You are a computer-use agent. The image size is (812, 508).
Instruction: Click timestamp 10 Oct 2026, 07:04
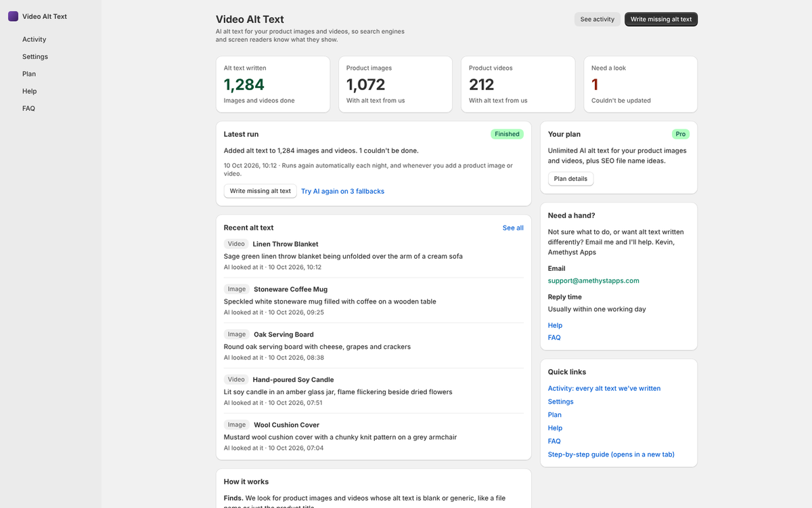296,448
